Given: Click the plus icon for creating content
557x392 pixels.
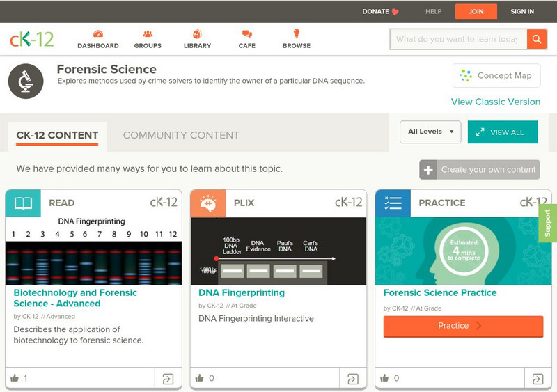Looking at the screenshot, I should tap(428, 170).
